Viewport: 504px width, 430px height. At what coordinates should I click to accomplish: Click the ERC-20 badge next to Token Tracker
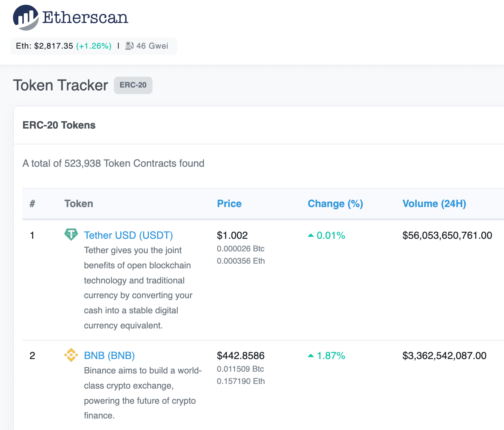point(133,85)
